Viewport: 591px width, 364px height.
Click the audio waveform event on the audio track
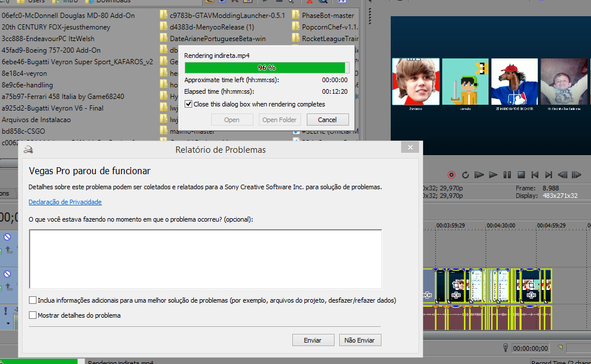pos(487,318)
